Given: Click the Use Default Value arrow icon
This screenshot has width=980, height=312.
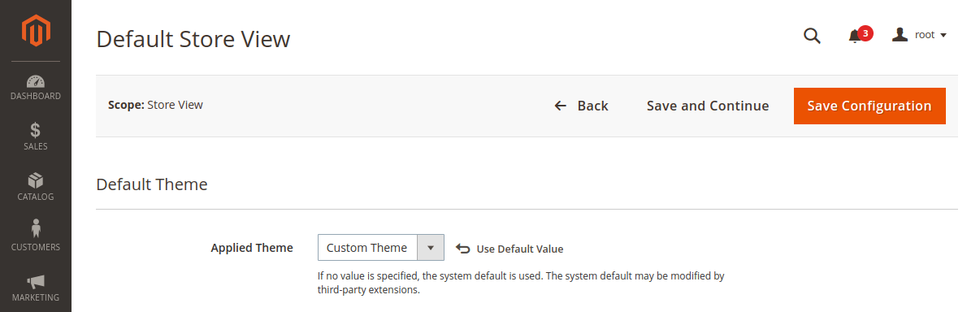Looking at the screenshot, I should pos(463,249).
